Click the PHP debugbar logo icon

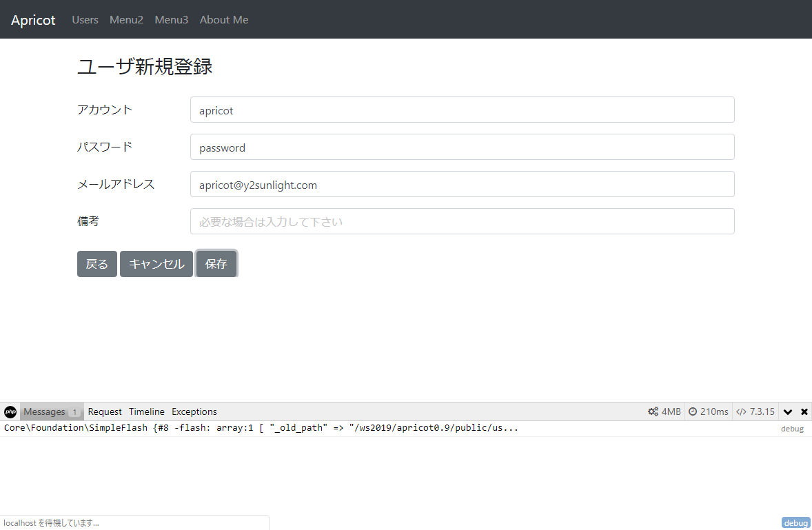point(10,411)
